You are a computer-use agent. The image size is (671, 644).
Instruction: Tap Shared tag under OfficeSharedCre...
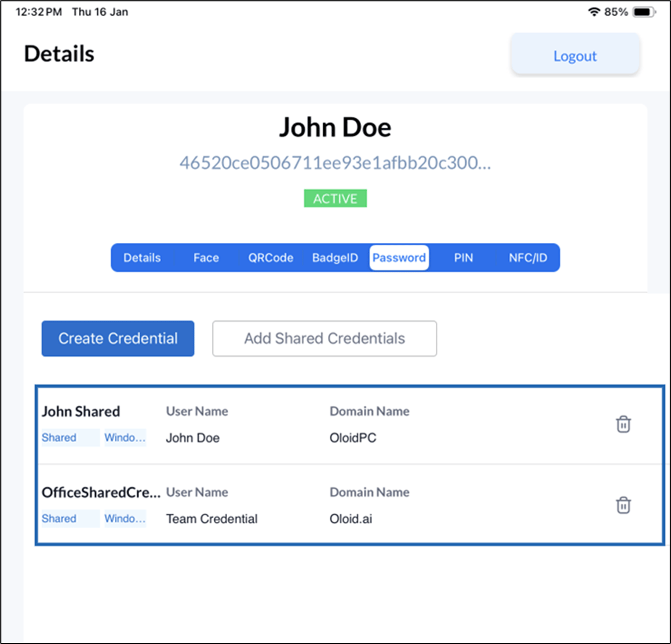click(x=70, y=519)
